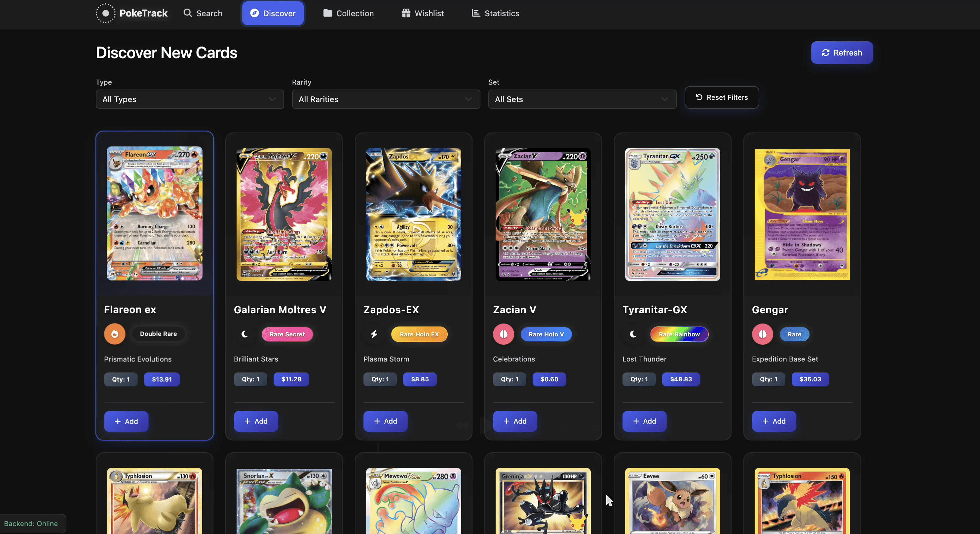
Task: Open the Tyranitar-GX card image
Action: tap(673, 214)
